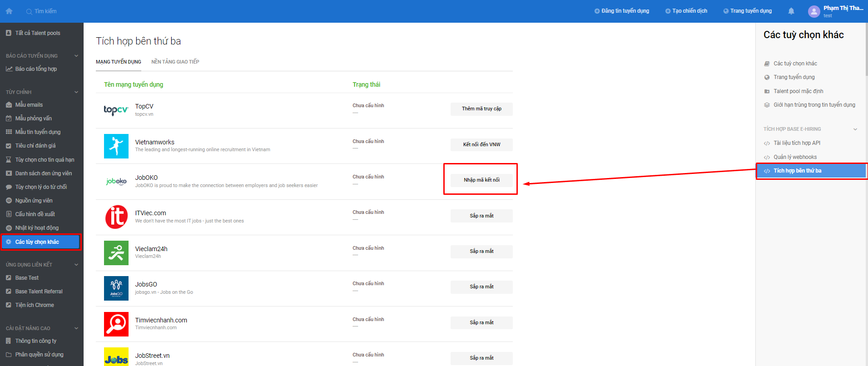
Task: Click Sắp ra mắt button for JobsGO
Action: pyautogui.click(x=481, y=287)
